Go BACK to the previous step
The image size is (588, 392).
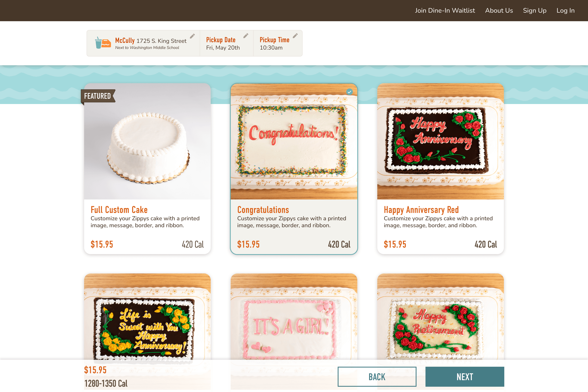tap(377, 377)
